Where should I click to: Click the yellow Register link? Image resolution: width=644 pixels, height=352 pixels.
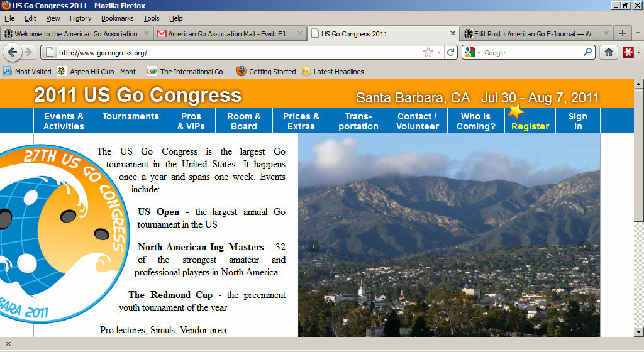(530, 126)
